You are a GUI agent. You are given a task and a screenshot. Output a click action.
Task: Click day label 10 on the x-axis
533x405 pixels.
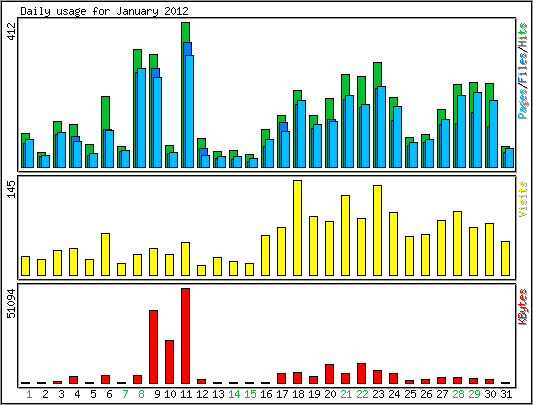coord(171,394)
